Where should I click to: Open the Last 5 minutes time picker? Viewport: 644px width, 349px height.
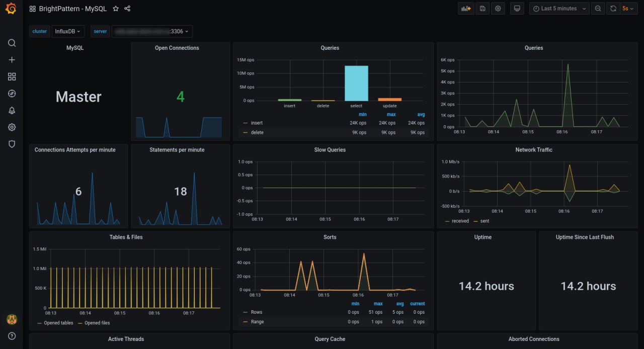559,9
